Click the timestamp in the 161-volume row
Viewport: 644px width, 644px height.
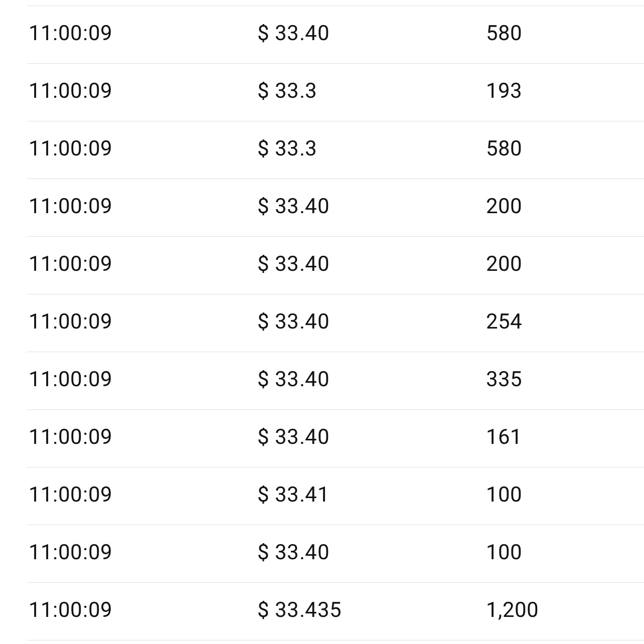[x=70, y=437]
